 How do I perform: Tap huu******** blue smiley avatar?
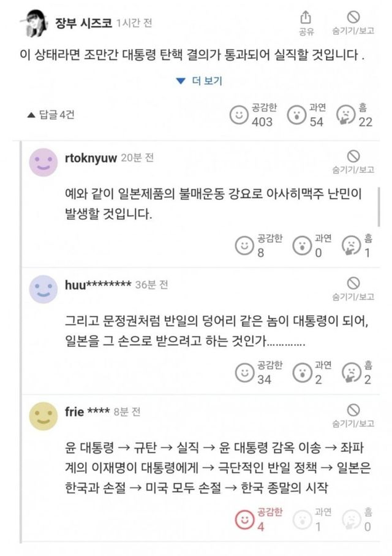click(x=43, y=290)
